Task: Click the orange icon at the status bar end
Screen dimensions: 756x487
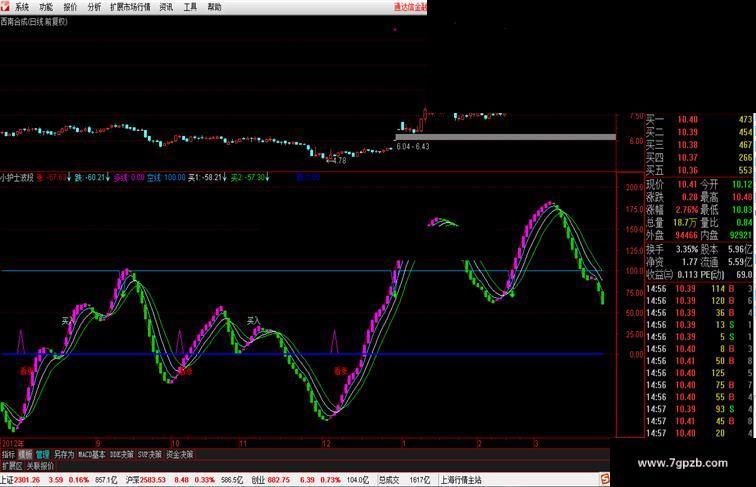Action: (605, 479)
